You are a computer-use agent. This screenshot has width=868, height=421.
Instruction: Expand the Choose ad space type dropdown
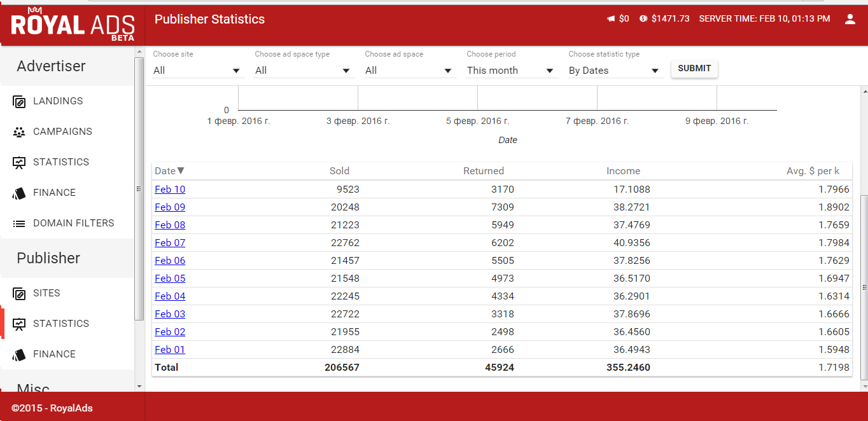[302, 71]
